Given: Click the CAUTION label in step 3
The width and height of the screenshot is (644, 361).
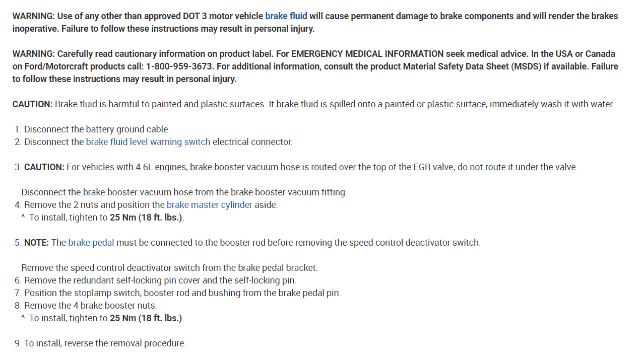Looking at the screenshot, I should coord(44,167).
